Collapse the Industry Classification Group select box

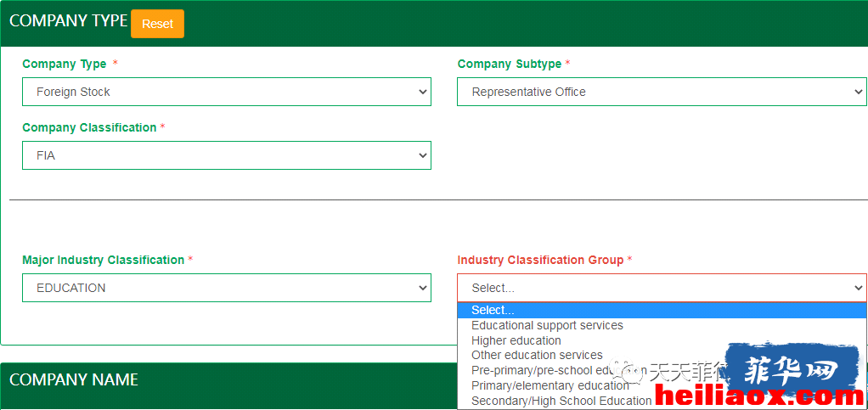pyautogui.click(x=662, y=288)
